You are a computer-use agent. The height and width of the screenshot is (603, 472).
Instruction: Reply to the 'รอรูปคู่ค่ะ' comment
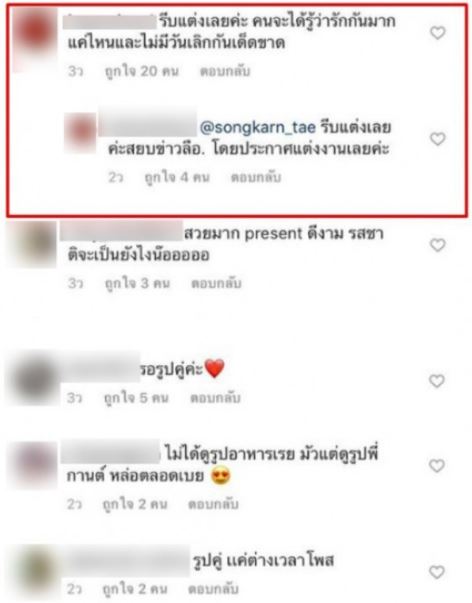[x=215, y=398]
